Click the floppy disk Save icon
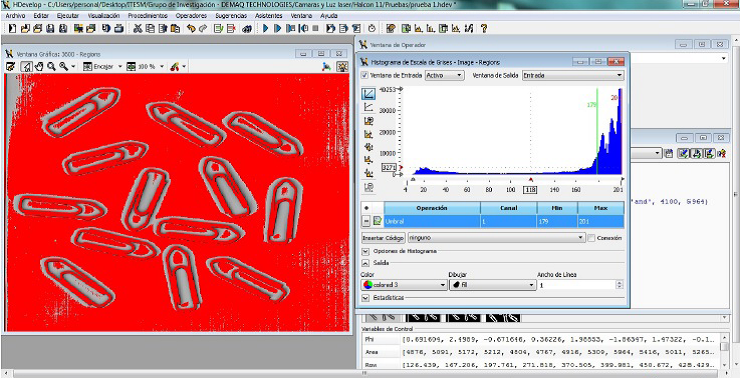The image size is (740, 378). point(50,29)
